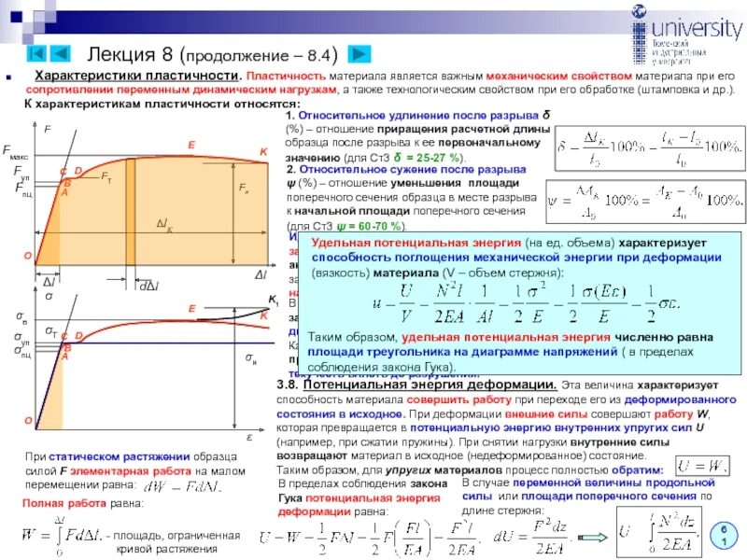
Task: Select 'Относительное сужение после разрыва' heading
Action: pos(413,170)
